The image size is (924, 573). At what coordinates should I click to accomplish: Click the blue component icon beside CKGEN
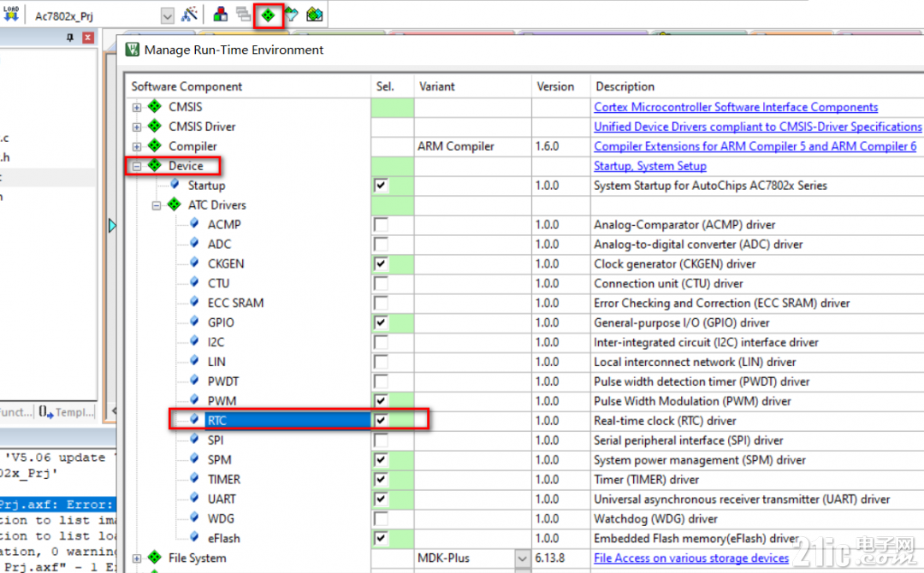194,263
